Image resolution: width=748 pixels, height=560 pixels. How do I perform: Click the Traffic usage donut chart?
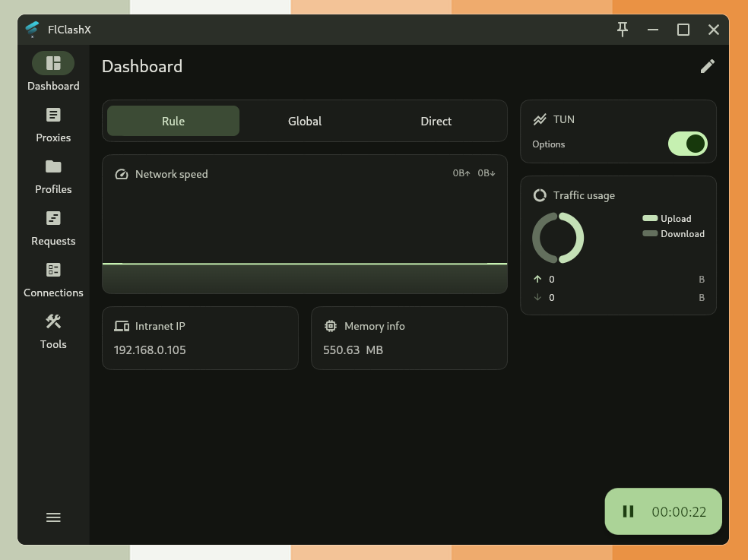[558, 238]
